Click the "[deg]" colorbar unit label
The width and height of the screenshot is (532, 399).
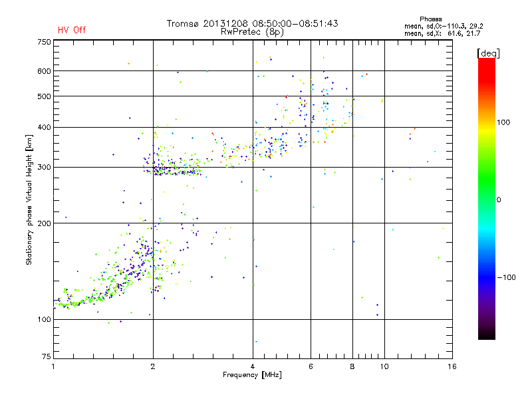point(489,53)
